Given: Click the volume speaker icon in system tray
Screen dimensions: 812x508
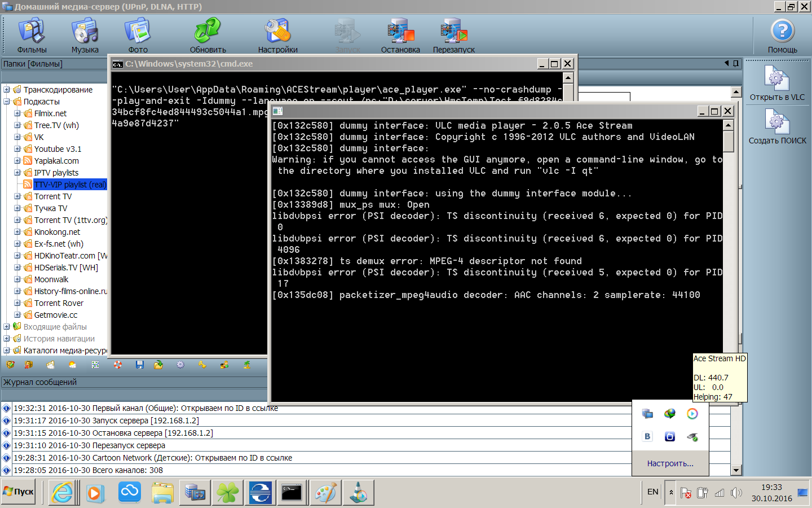Looking at the screenshot, I should pyautogui.click(x=736, y=493).
